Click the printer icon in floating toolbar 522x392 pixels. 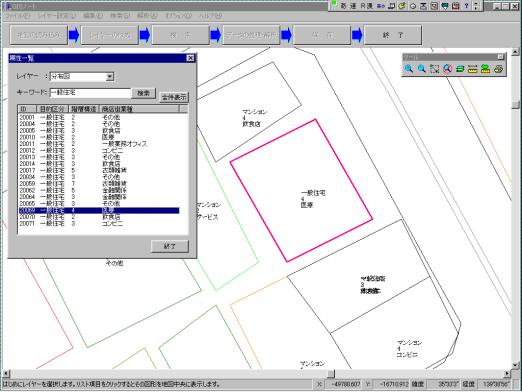(x=498, y=69)
